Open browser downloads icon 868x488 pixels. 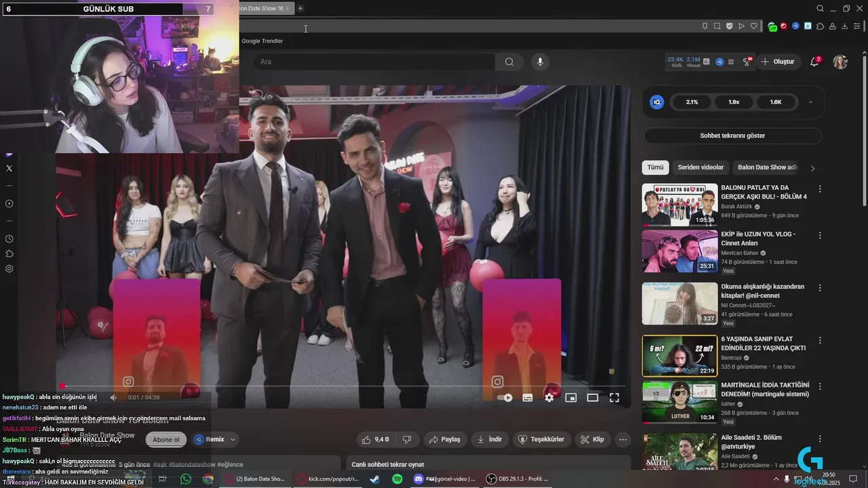pyautogui.click(x=844, y=26)
